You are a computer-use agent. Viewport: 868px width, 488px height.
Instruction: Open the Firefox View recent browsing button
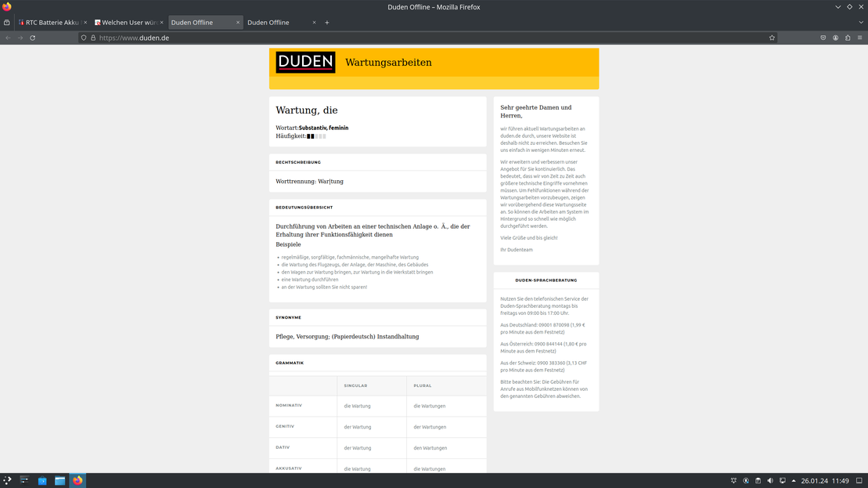click(x=7, y=23)
